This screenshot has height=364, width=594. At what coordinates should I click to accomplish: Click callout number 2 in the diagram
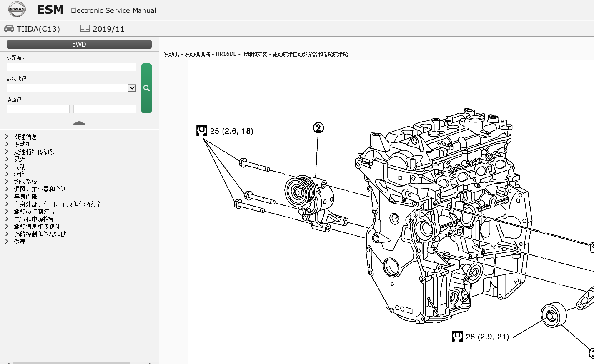tap(318, 128)
